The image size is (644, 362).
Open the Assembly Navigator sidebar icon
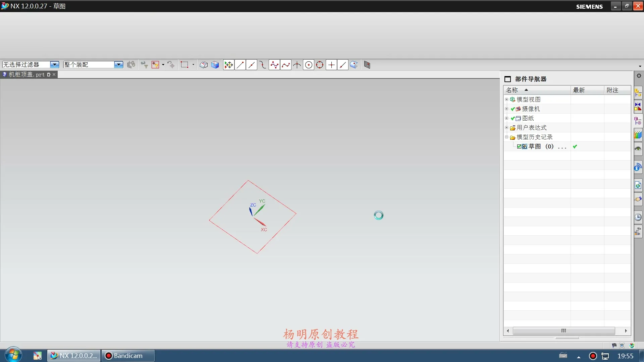pyautogui.click(x=639, y=92)
